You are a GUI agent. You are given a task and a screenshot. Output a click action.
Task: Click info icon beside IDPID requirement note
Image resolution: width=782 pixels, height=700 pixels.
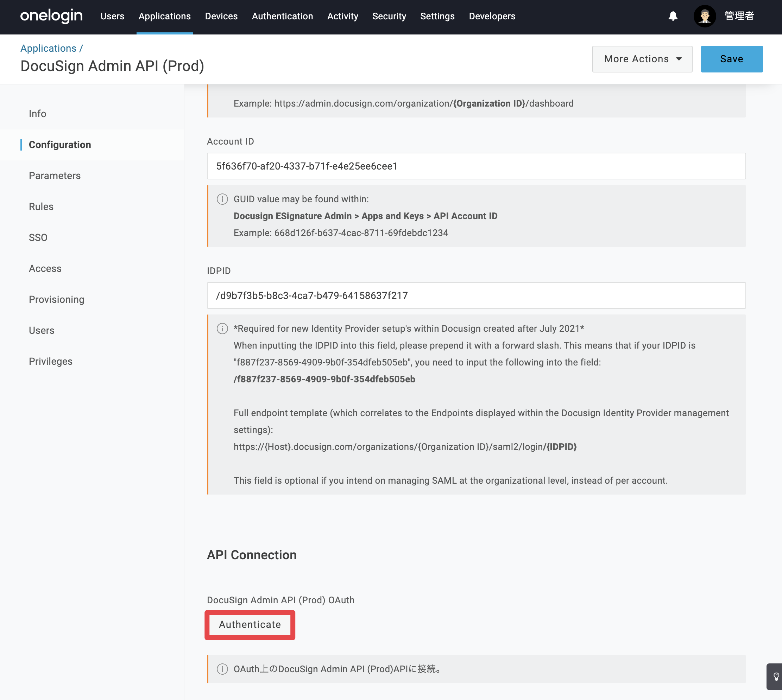pyautogui.click(x=222, y=329)
